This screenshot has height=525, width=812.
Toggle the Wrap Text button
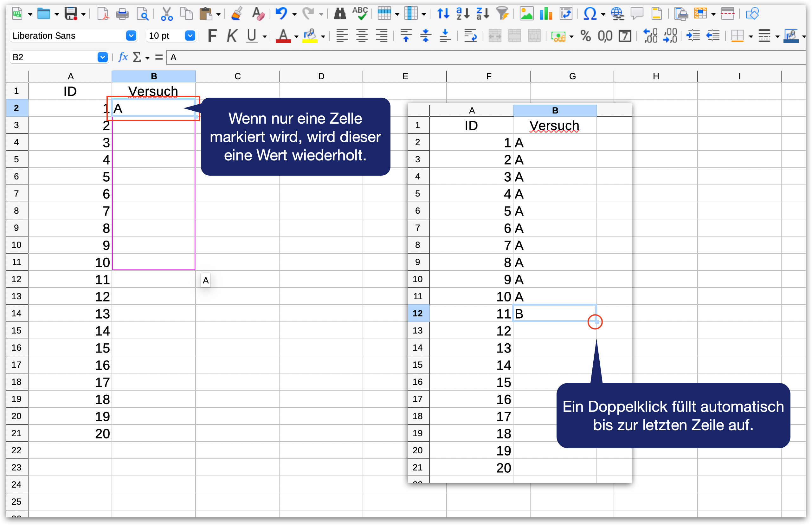pyautogui.click(x=470, y=36)
